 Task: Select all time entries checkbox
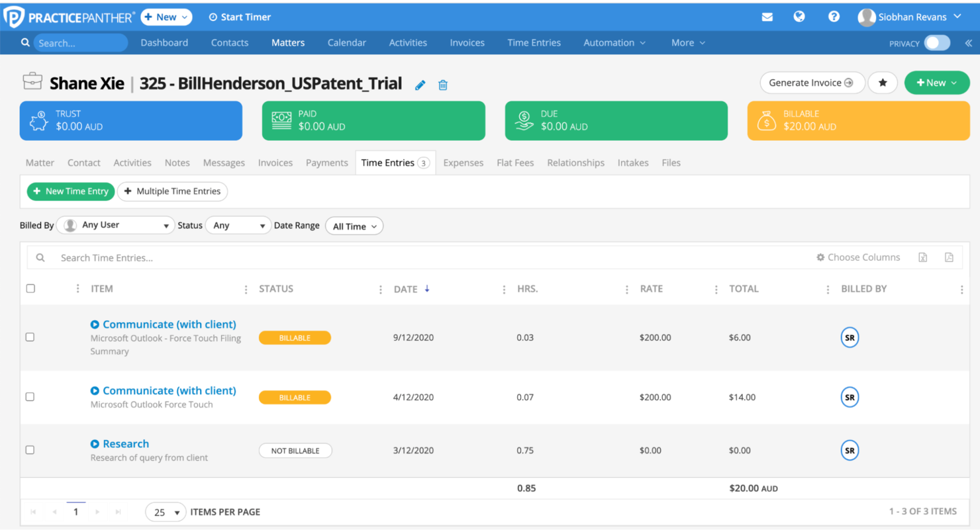click(30, 288)
